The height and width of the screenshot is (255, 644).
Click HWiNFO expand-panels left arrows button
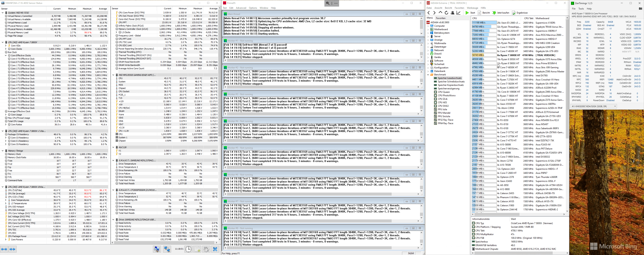click(4, 249)
